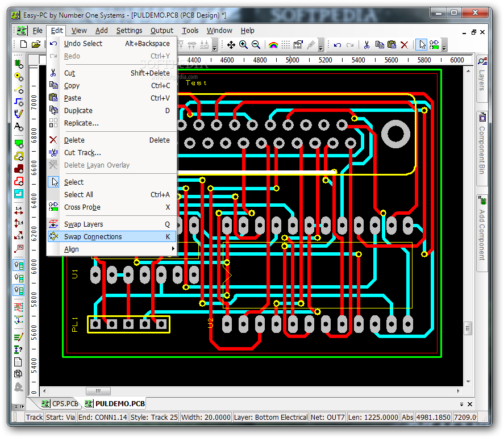Screen dimensions: 504x438
Task: Click the Autoroute nets icon
Action: (19, 307)
